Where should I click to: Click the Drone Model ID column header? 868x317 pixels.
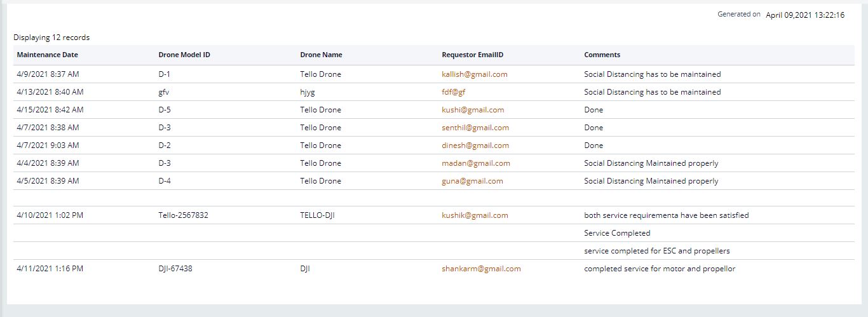pyautogui.click(x=184, y=55)
